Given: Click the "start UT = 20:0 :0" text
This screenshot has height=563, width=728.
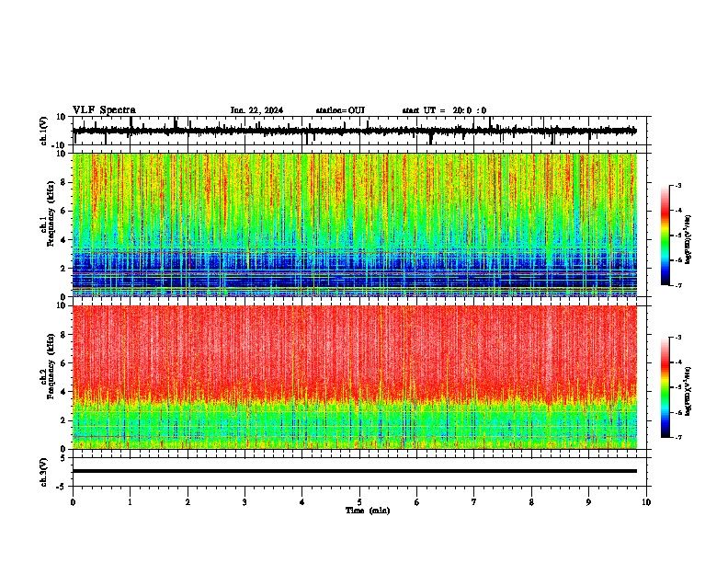Looking at the screenshot, I should (x=444, y=110).
